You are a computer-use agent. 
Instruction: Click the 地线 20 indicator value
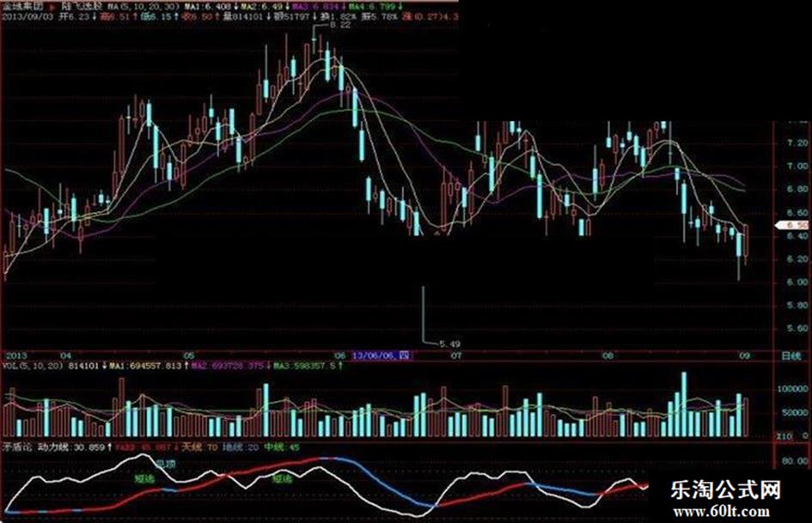pos(241,447)
